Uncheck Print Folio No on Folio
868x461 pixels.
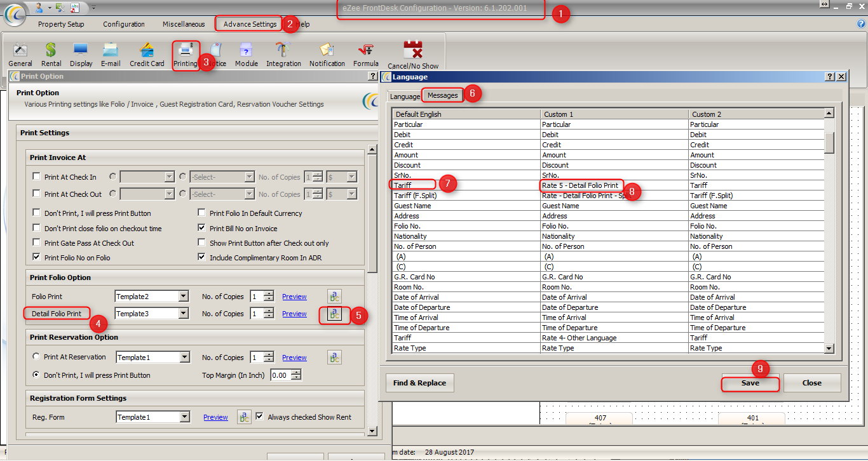click(37, 257)
